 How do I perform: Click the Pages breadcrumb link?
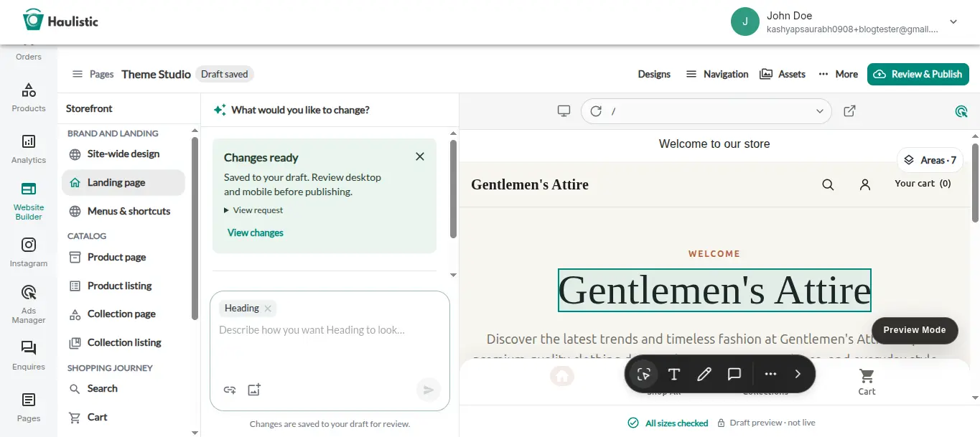[101, 74]
